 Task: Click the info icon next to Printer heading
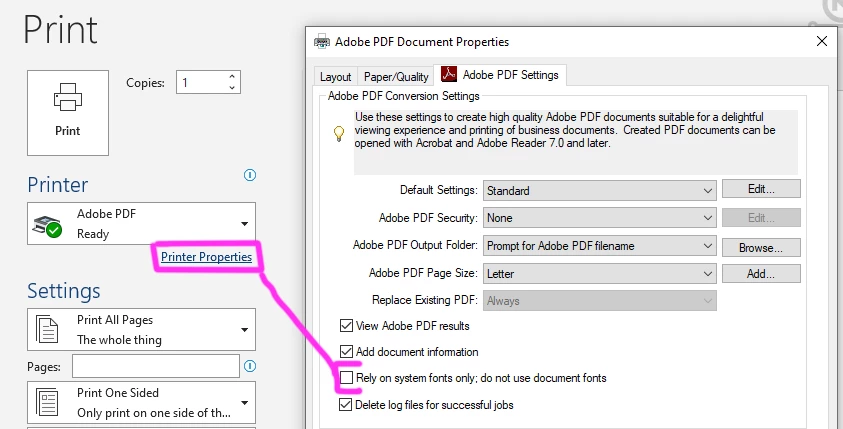coord(250,175)
